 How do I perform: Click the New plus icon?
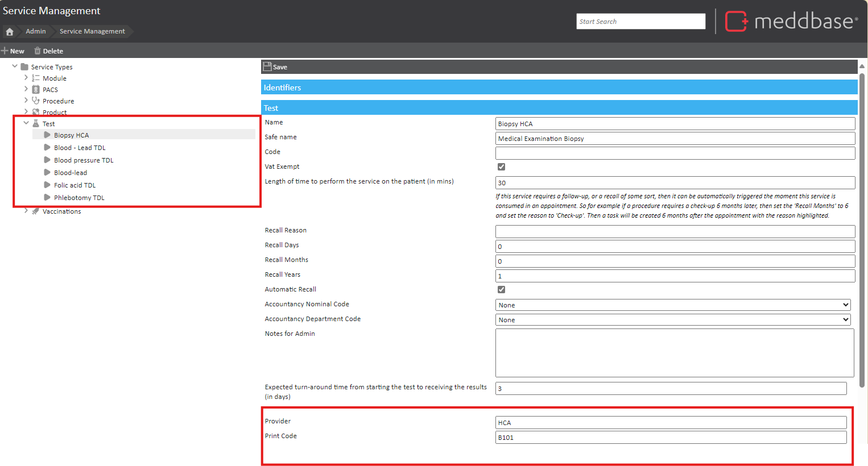click(x=5, y=51)
